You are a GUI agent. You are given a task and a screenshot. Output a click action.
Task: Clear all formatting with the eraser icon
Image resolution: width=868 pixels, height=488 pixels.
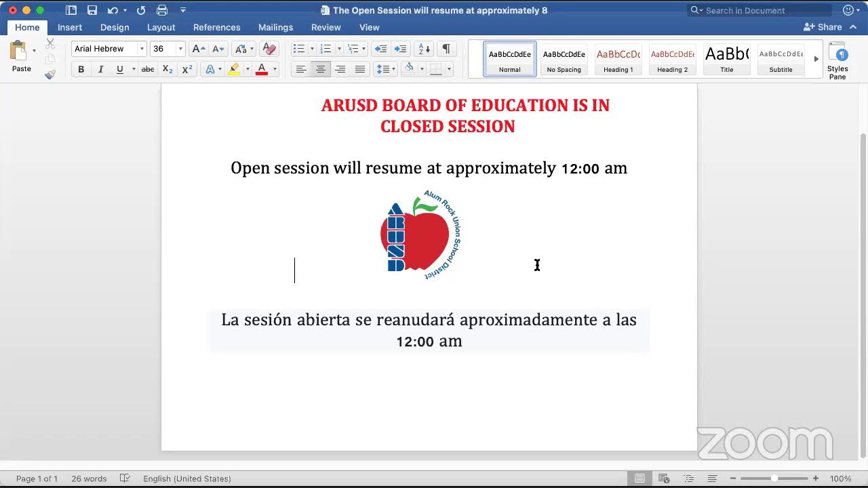[269, 49]
